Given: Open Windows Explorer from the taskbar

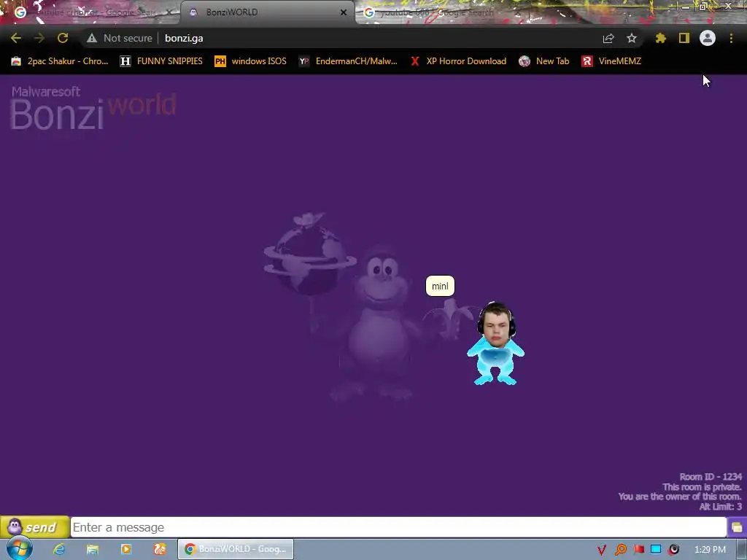Looking at the screenshot, I should pos(93,549).
